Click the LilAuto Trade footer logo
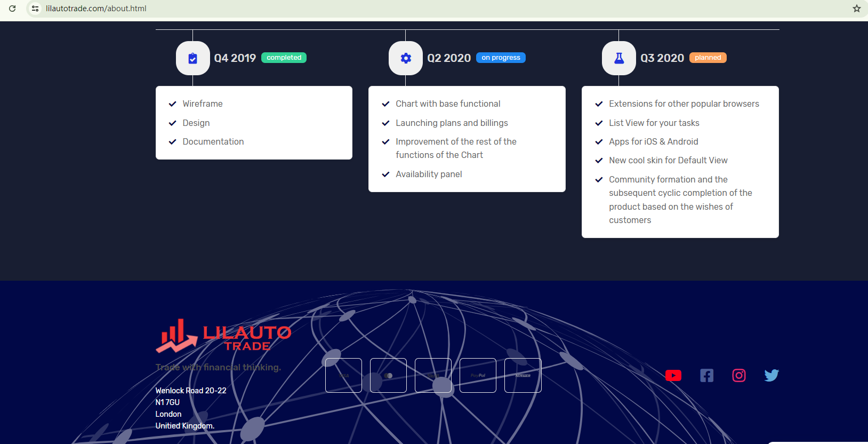 point(223,336)
